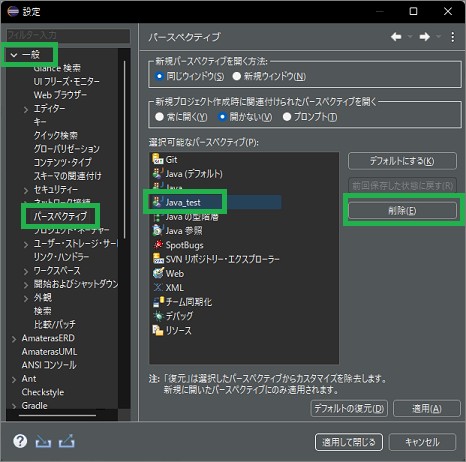The width and height of the screenshot is (466, 462).
Task: Expand the Gradle node
Action: coord(14,406)
